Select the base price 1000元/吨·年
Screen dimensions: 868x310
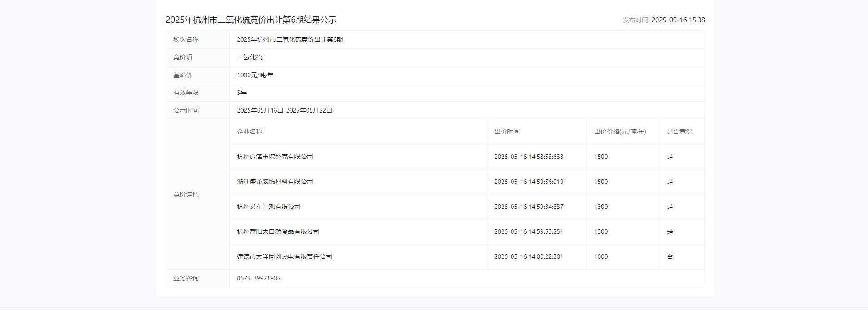pyautogui.click(x=255, y=75)
